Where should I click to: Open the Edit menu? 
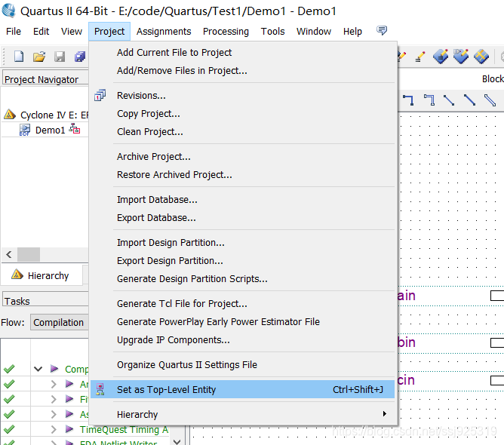point(41,32)
